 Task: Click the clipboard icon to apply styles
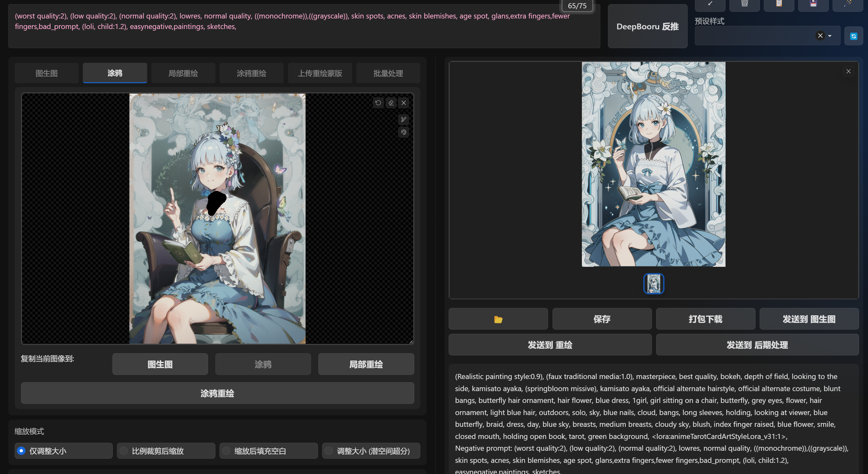tap(779, 4)
